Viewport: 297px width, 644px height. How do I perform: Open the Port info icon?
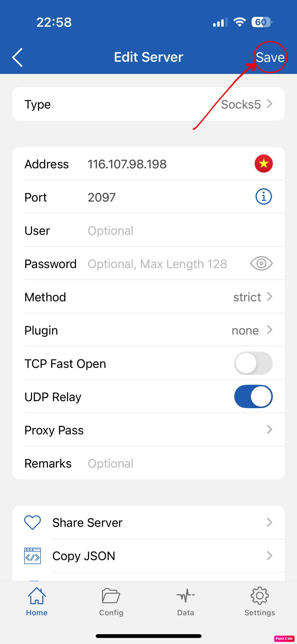263,197
